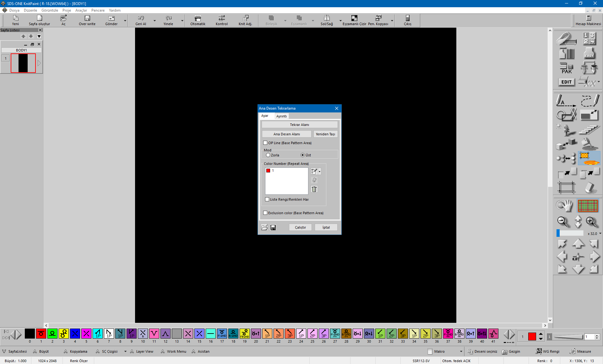Check Liste Rengi/Renkleri Hal checkbox
Image resolution: width=603 pixels, height=364 pixels.
267,199
